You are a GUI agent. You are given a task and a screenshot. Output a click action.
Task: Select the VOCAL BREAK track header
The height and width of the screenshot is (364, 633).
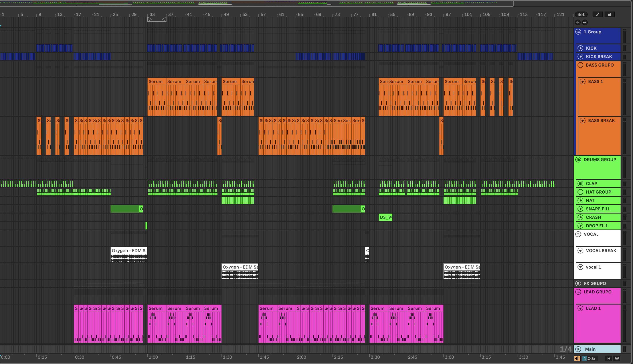point(601,251)
